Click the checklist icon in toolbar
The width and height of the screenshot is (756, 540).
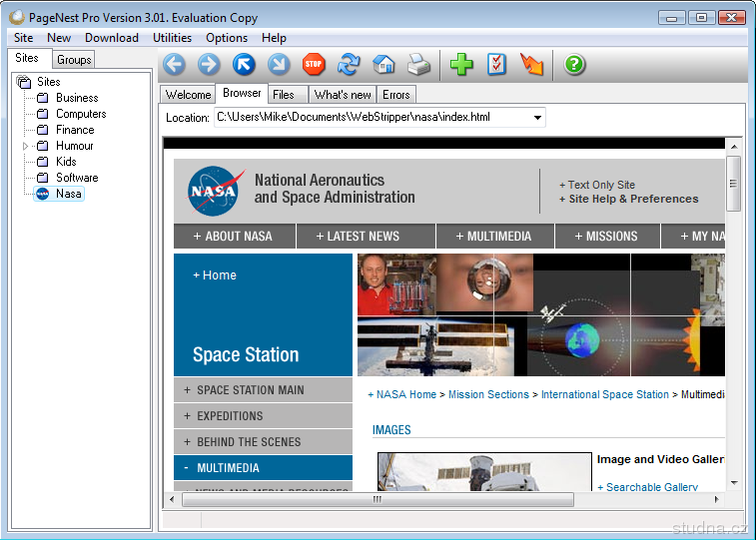coord(496,65)
